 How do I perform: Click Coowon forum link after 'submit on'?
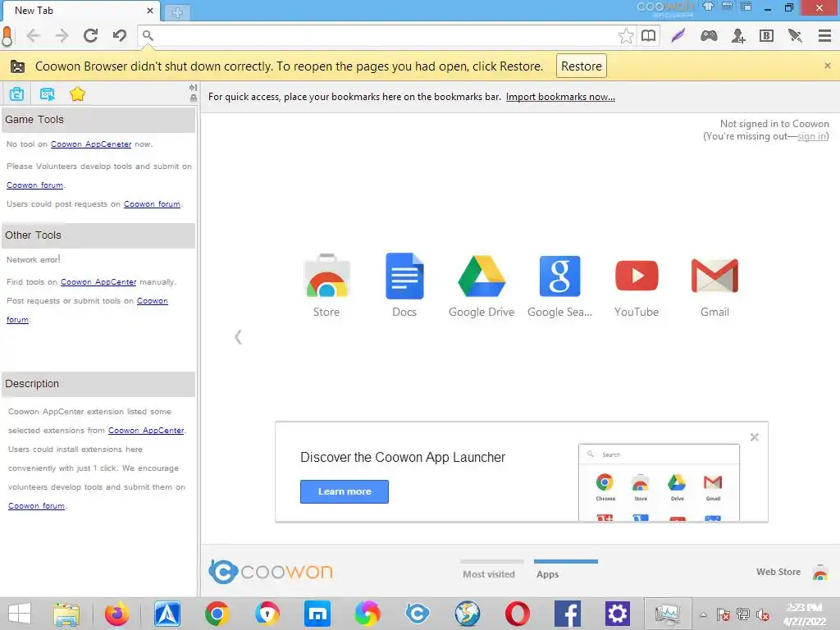(34, 185)
